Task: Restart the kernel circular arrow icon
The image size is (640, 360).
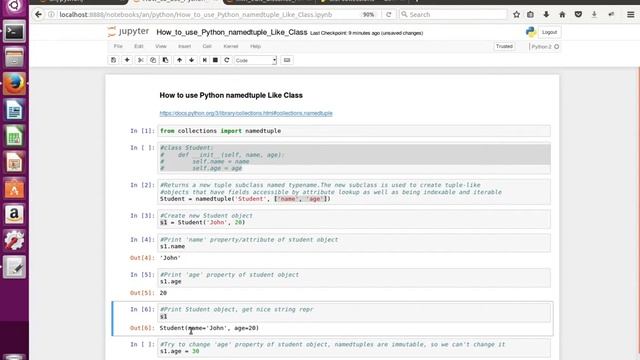Action: 227,60
